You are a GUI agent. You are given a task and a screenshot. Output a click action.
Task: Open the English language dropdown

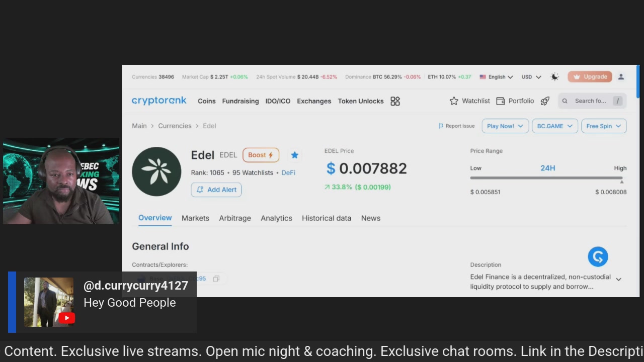tap(496, 77)
